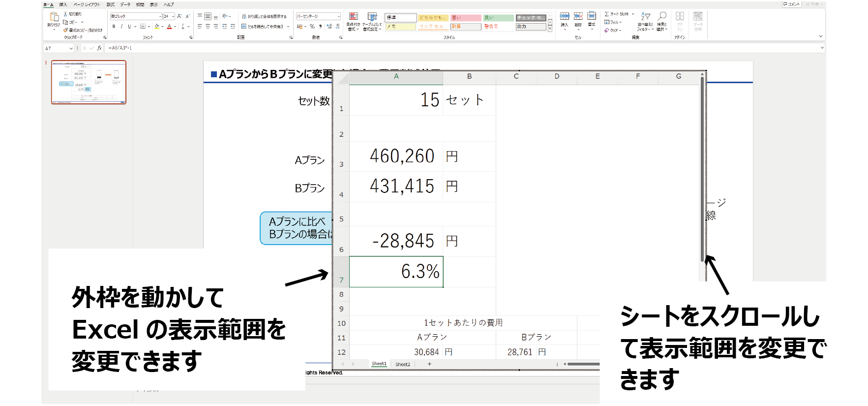Click the formula bar with =A6/A3*-1

click(464, 48)
